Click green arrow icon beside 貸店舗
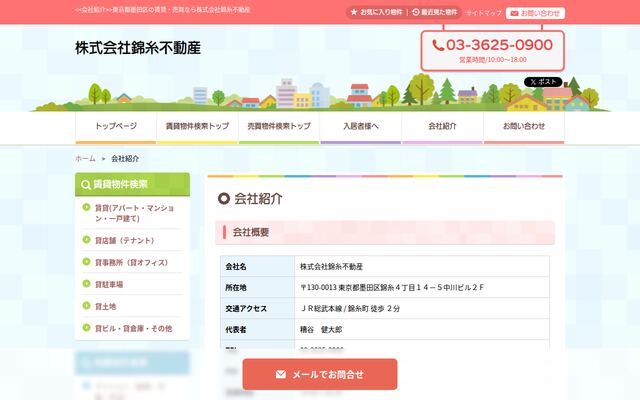This screenshot has width=640, height=400. pos(86,240)
